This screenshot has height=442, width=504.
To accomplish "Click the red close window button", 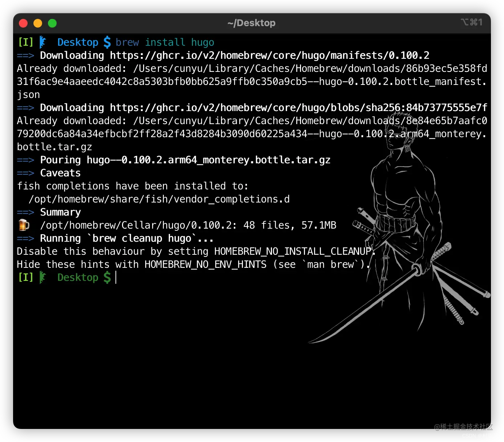I will click(23, 23).
